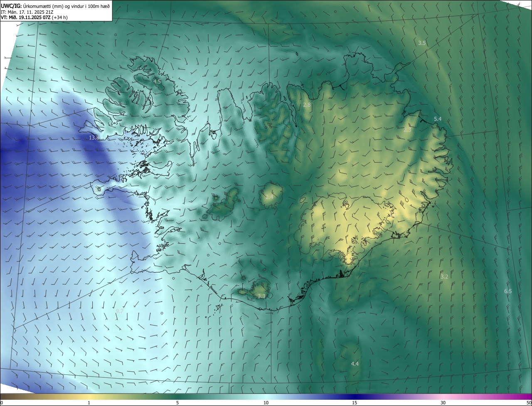Click the '30' tick on the color scale
Image resolution: width=532 pixels, height=406 pixels.
[x=443, y=403]
